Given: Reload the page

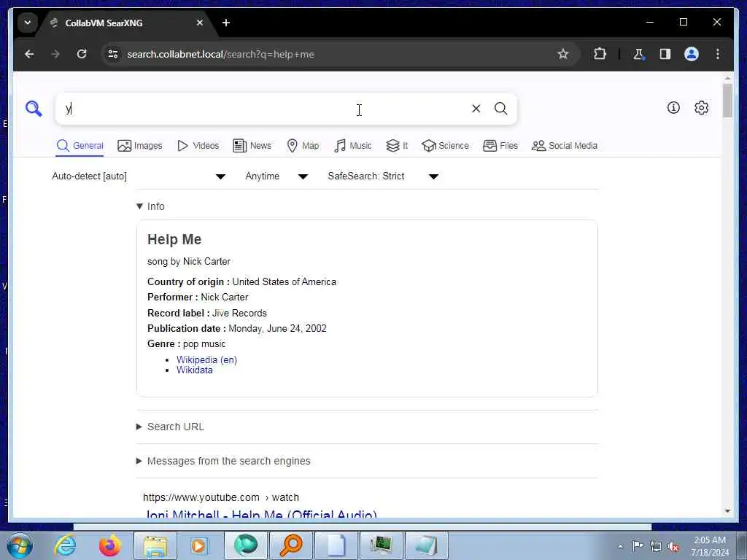Looking at the screenshot, I should click(82, 54).
